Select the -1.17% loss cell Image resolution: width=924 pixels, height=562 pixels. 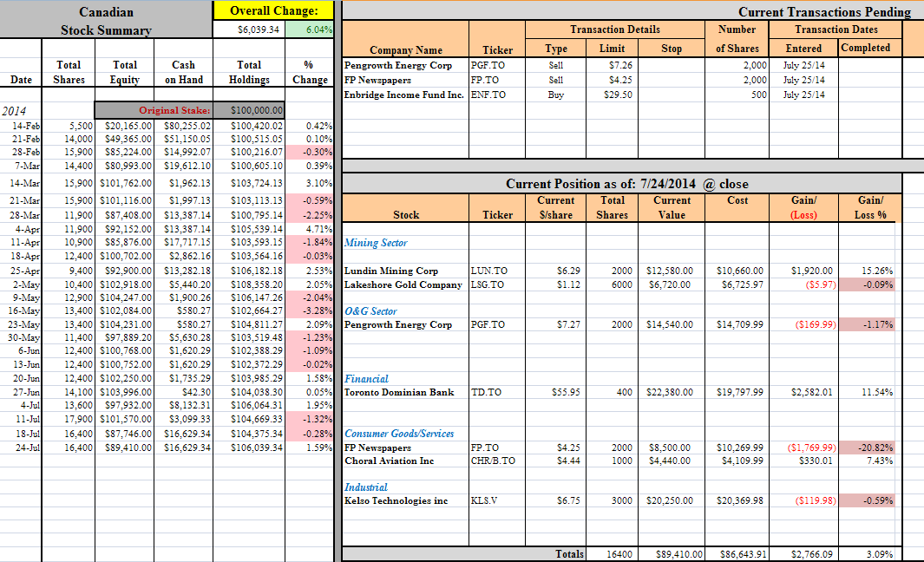click(867, 324)
